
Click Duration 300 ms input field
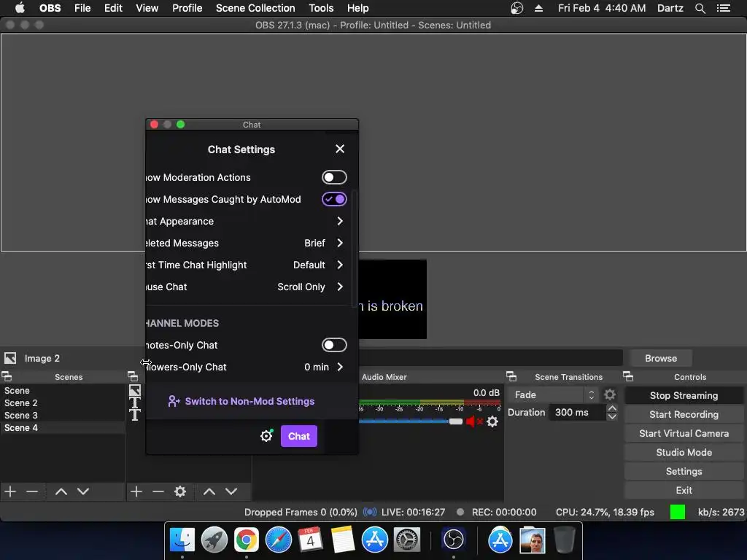pos(578,413)
